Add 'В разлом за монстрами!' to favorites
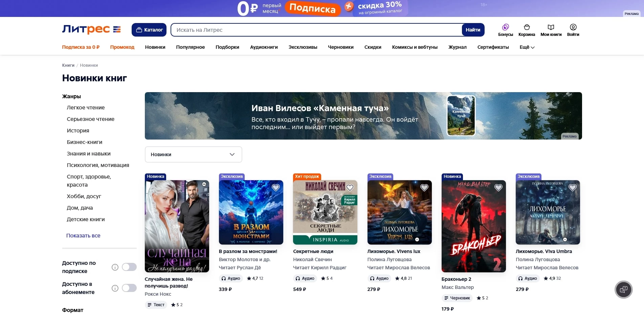This screenshot has width=644, height=314. (x=276, y=188)
